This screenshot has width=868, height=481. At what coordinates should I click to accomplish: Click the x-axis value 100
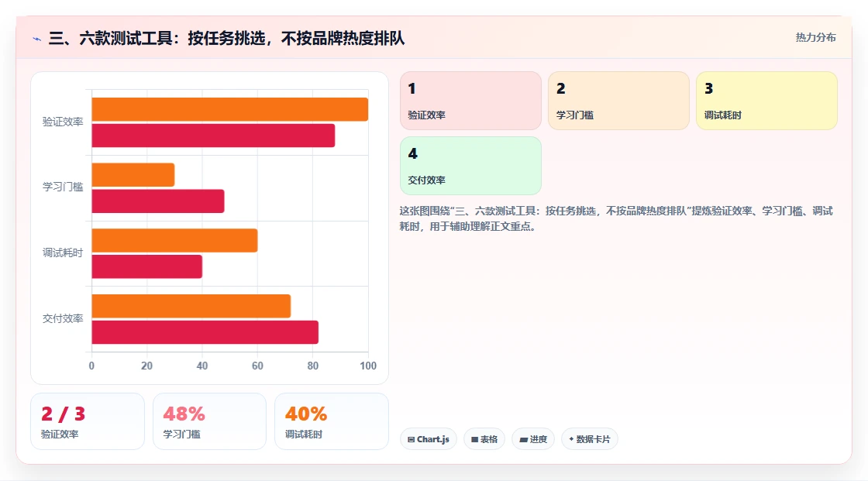pyautogui.click(x=368, y=366)
